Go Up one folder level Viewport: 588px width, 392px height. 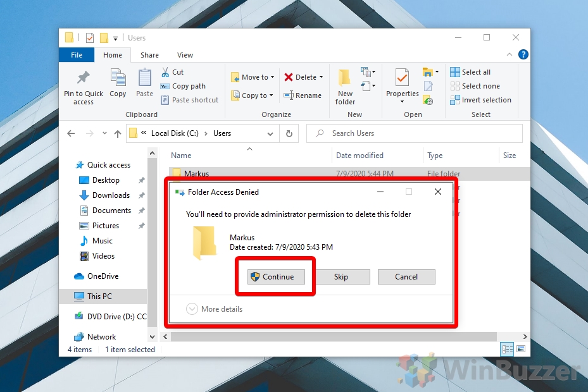(118, 134)
